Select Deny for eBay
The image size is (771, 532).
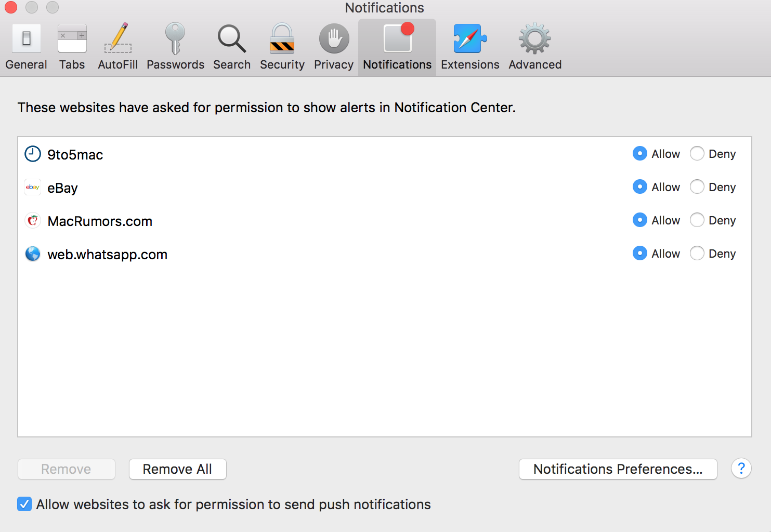[x=697, y=187]
